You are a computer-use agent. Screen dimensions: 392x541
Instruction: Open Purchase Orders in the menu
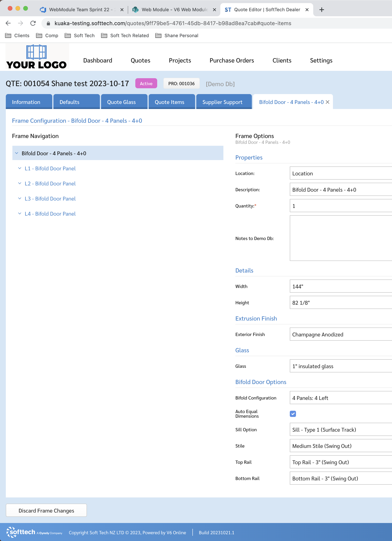tap(232, 60)
